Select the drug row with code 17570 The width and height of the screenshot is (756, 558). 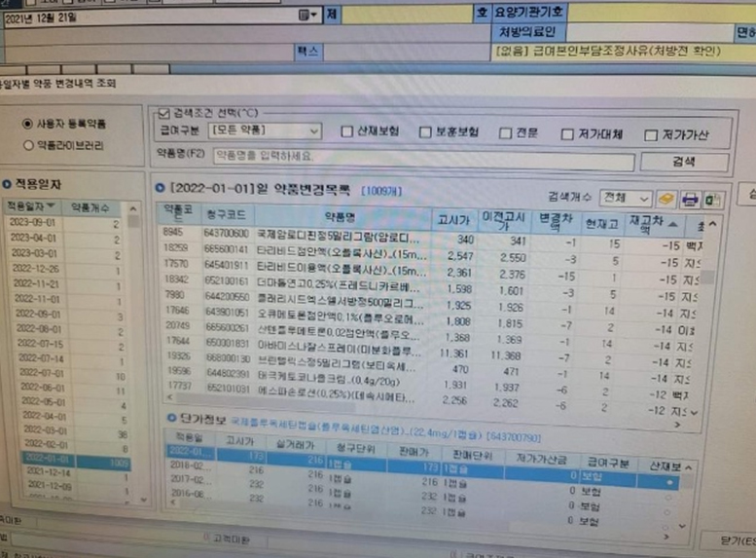point(429,270)
